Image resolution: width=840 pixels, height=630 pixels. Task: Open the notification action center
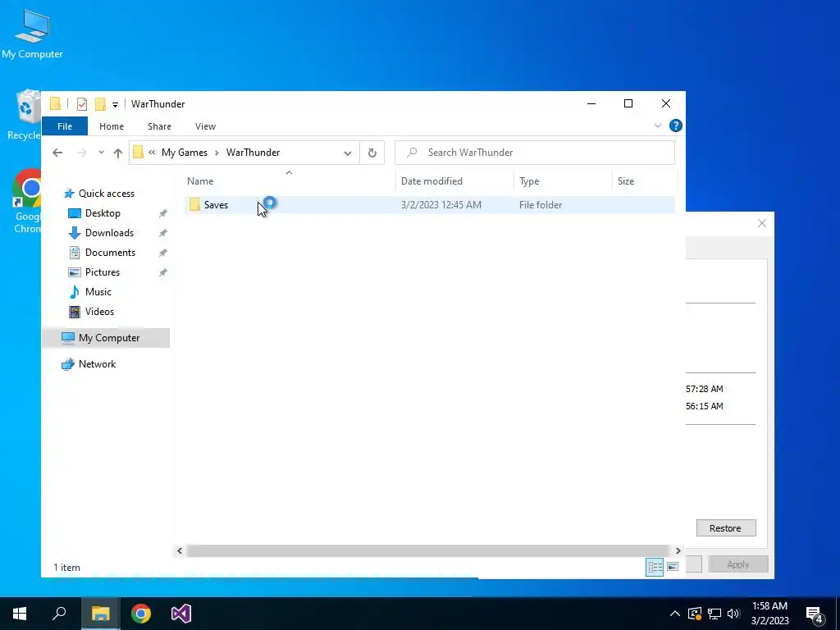click(x=815, y=614)
